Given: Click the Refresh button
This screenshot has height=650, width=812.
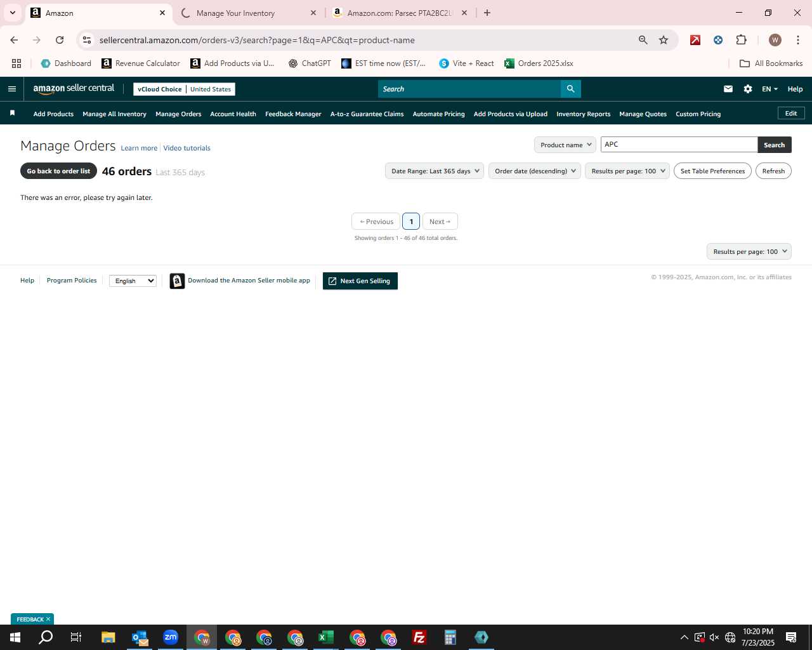Looking at the screenshot, I should point(773,171).
